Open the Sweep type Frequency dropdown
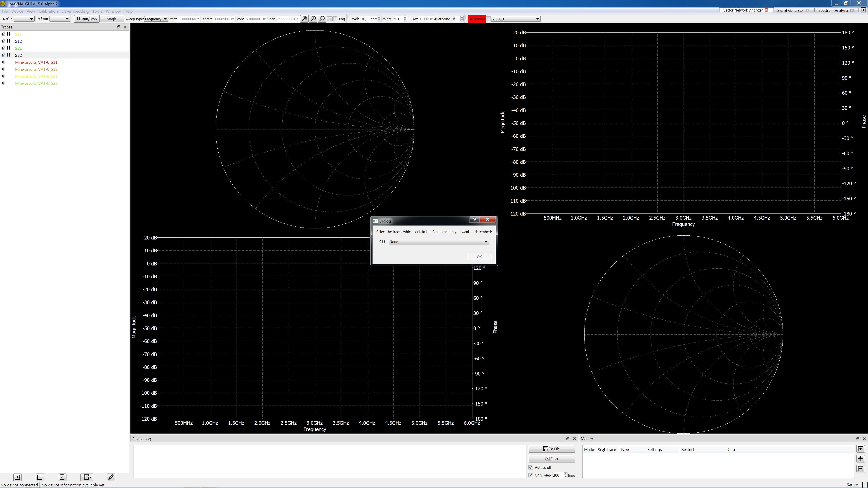 pyautogui.click(x=156, y=19)
